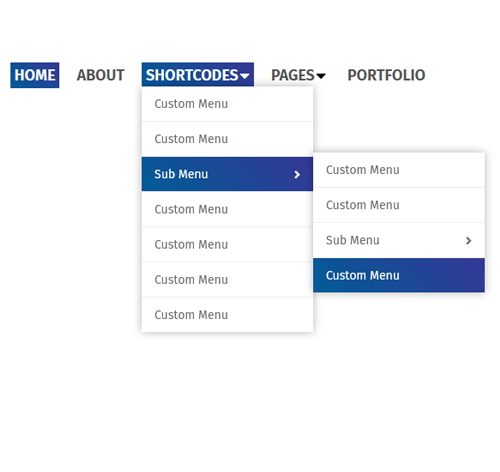Image resolution: width=500 pixels, height=472 pixels.
Task: Open the PAGES menu label
Action: click(x=293, y=75)
